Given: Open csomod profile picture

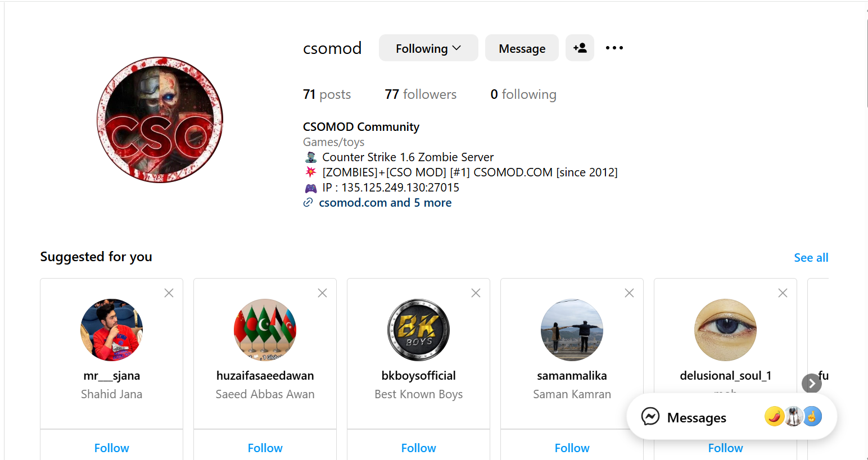Looking at the screenshot, I should point(160,120).
